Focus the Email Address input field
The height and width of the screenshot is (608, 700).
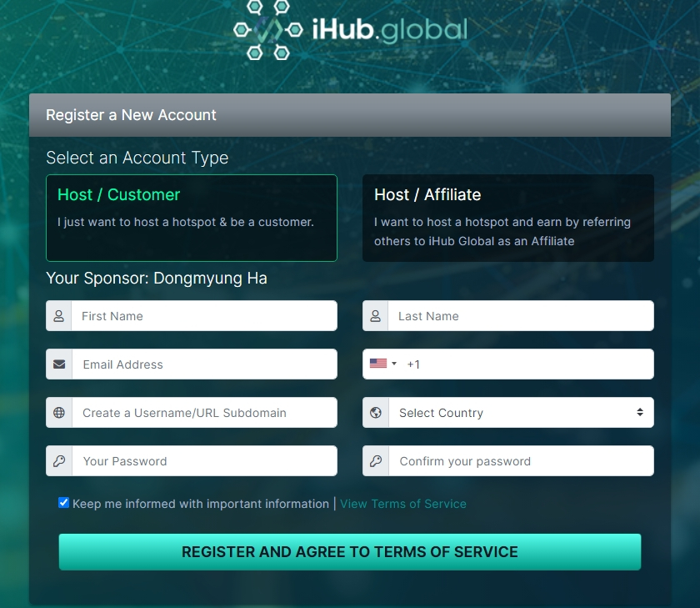pos(204,364)
